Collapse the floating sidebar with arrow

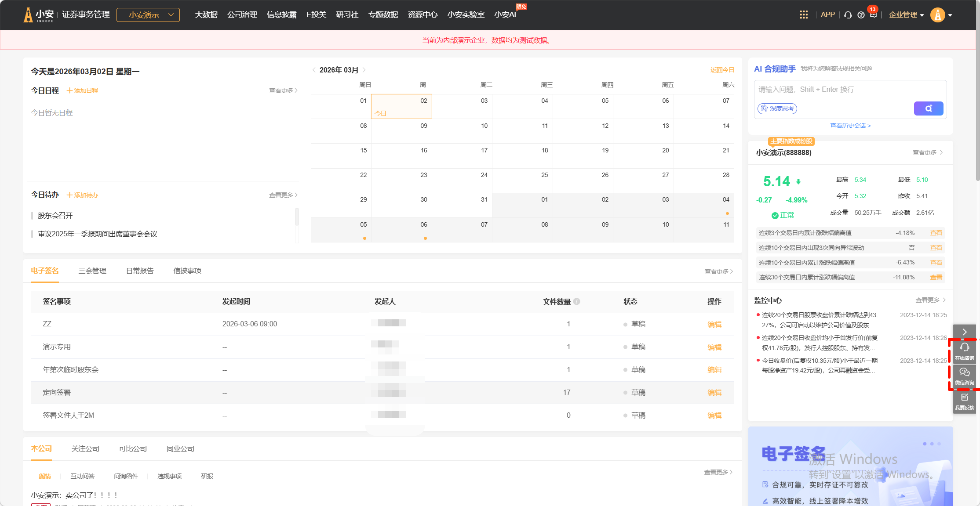pyautogui.click(x=964, y=332)
